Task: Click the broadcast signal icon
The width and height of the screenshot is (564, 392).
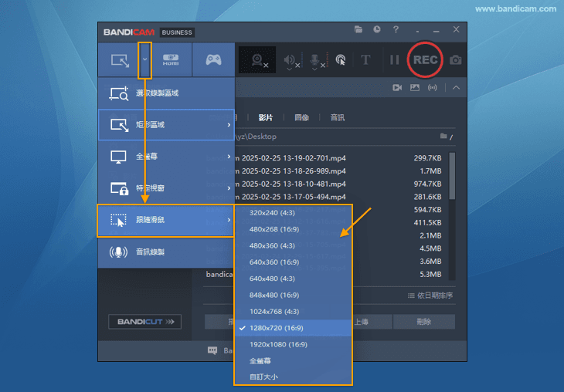Action: click(x=433, y=88)
